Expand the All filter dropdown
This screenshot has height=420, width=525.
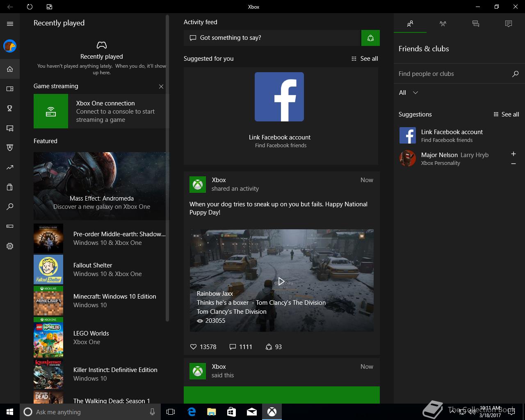[409, 93]
